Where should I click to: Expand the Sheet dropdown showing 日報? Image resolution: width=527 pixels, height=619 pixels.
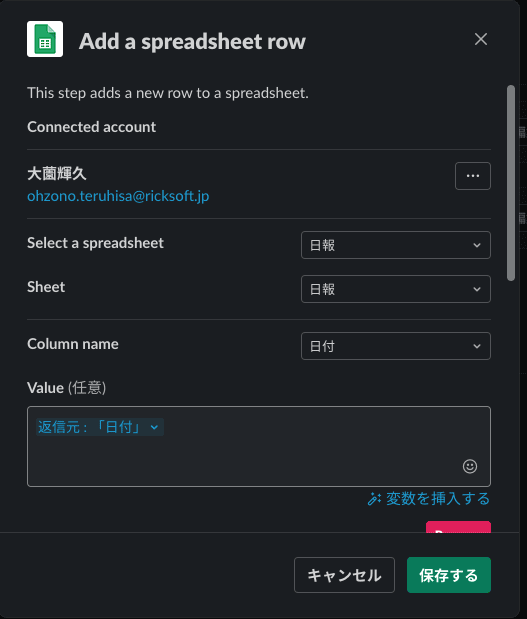[396, 289]
